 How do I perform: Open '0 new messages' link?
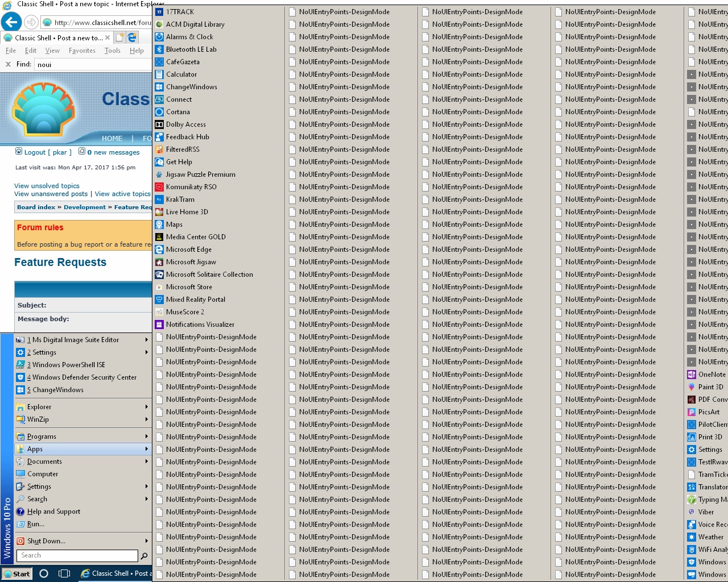pos(113,152)
